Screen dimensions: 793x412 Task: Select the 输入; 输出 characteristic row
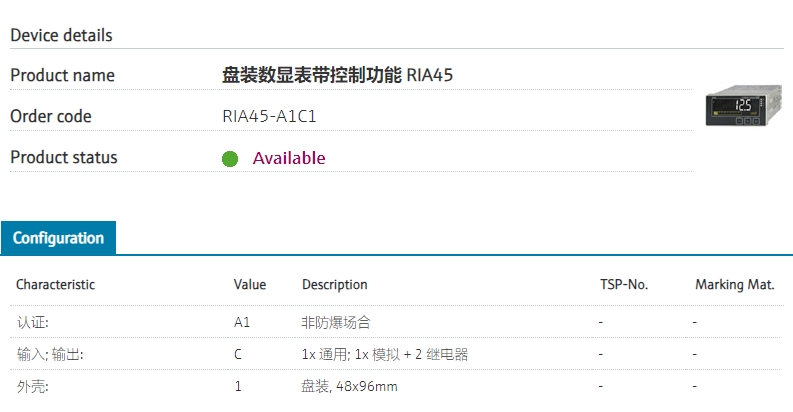click(x=49, y=354)
